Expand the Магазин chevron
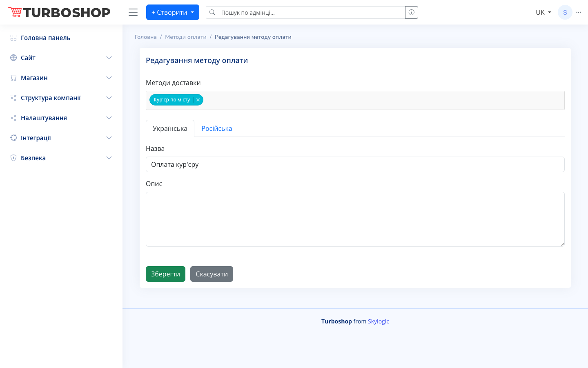The width and height of the screenshot is (588, 368). point(109,78)
